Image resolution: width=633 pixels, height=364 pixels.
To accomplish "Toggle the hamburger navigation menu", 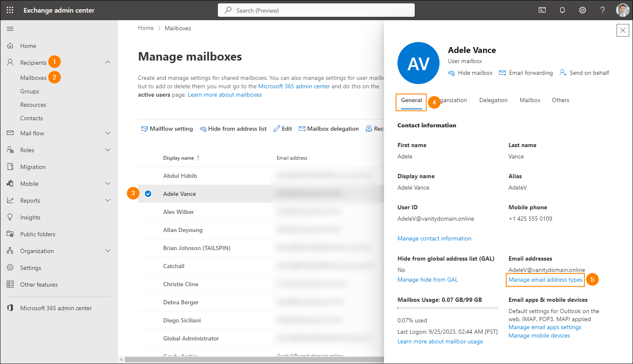I will tap(10, 29).
